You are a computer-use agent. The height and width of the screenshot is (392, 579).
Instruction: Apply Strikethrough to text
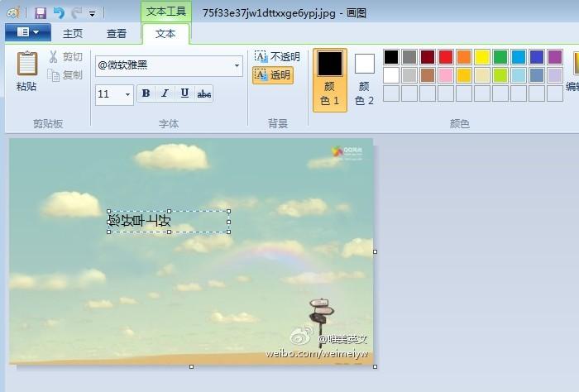pyautogui.click(x=204, y=93)
